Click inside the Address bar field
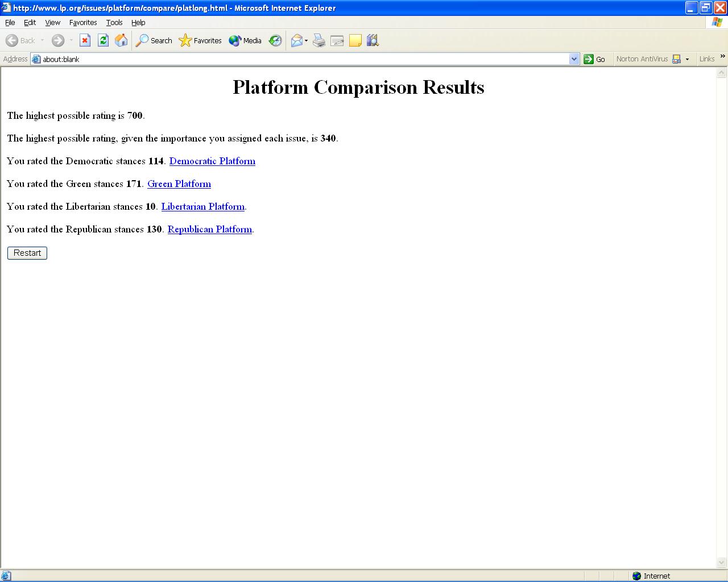The height and width of the screenshot is (582, 728). tap(304, 59)
